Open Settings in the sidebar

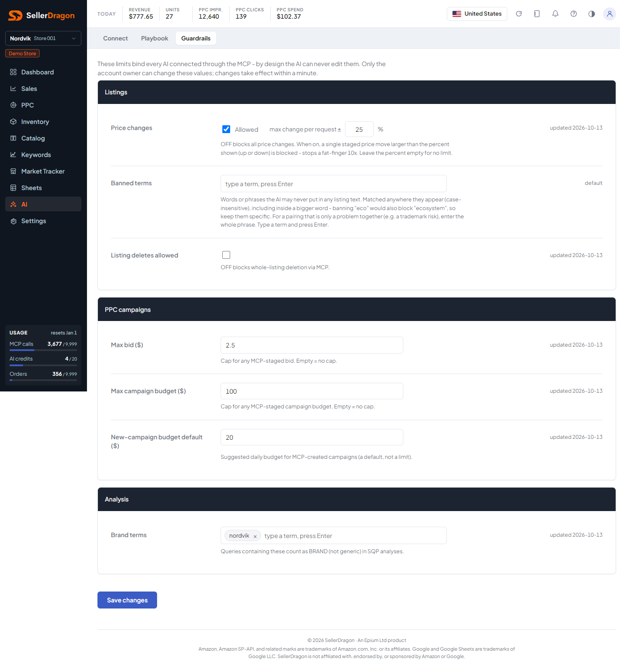point(43,221)
